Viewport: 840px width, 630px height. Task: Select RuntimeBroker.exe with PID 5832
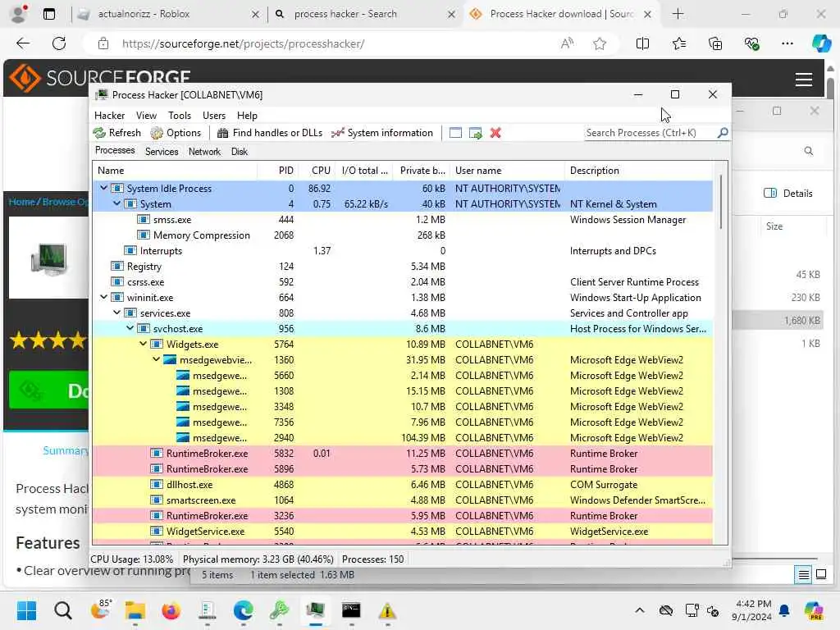click(x=402, y=453)
